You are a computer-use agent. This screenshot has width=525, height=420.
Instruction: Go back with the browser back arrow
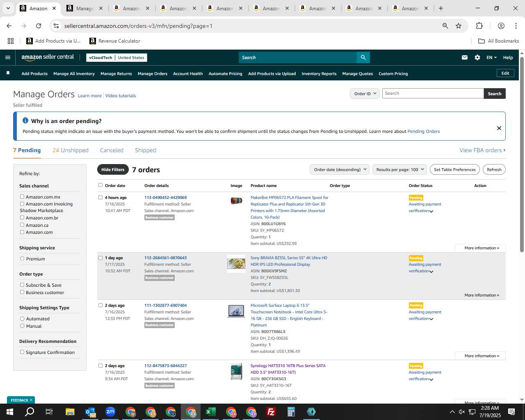click(9, 26)
